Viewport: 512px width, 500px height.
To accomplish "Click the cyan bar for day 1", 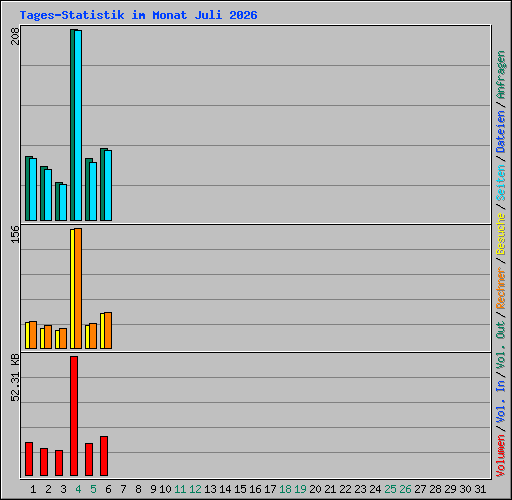I will tap(33, 189).
